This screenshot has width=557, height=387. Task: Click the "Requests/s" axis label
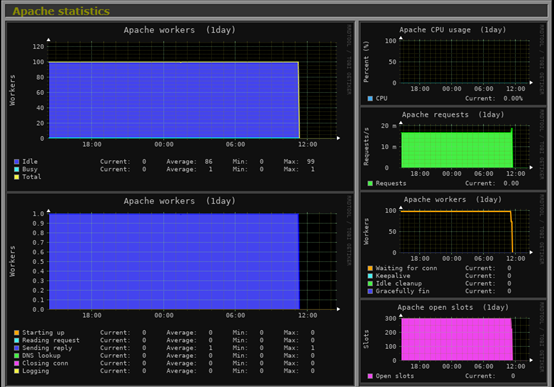pos(366,146)
